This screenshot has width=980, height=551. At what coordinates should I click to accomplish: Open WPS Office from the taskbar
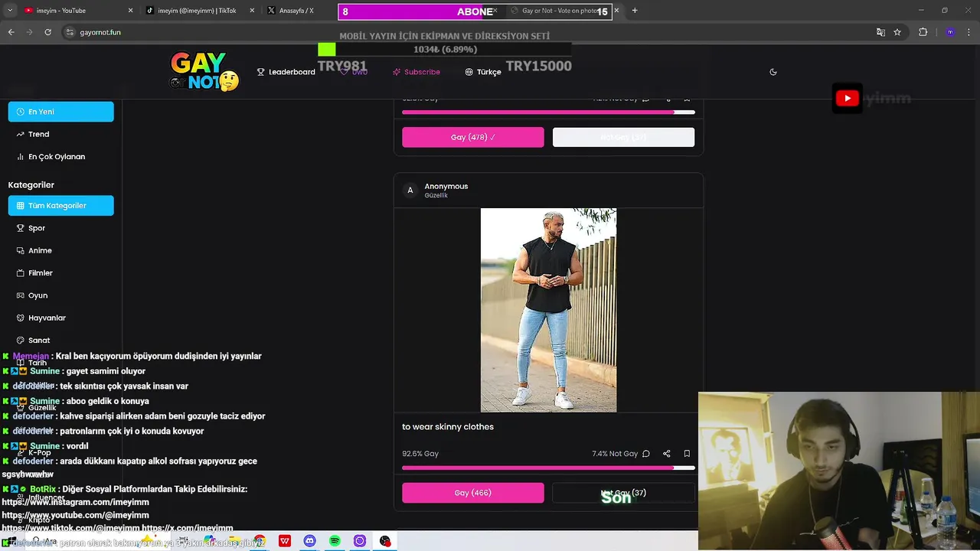[285, 541]
